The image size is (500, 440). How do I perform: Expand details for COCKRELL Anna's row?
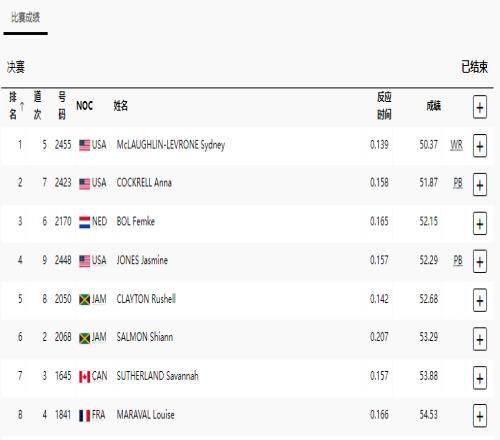tap(480, 184)
